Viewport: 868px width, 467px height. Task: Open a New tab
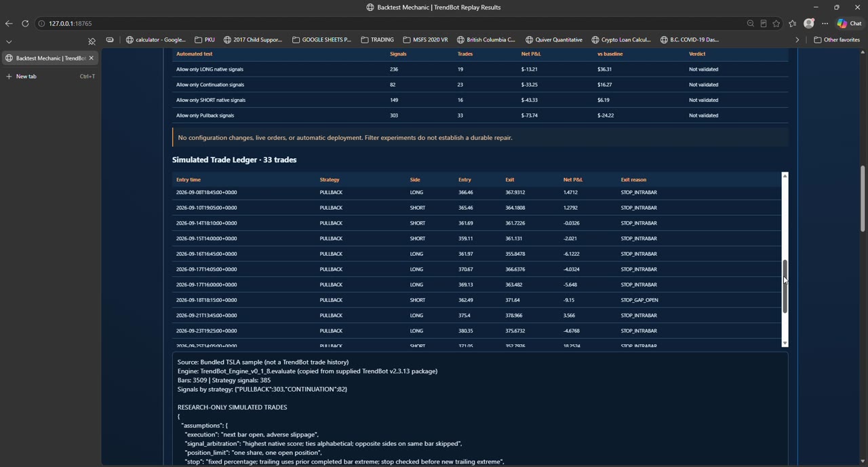(50, 76)
